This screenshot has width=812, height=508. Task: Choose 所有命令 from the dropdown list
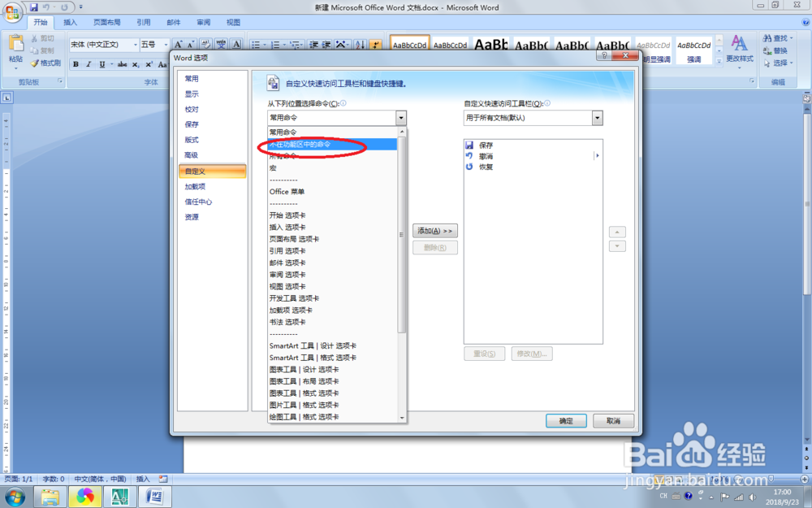pyautogui.click(x=332, y=156)
